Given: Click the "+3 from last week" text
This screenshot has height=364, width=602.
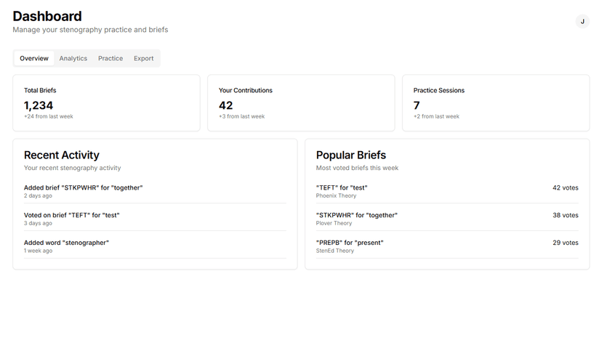Looking at the screenshot, I should coord(241,116).
